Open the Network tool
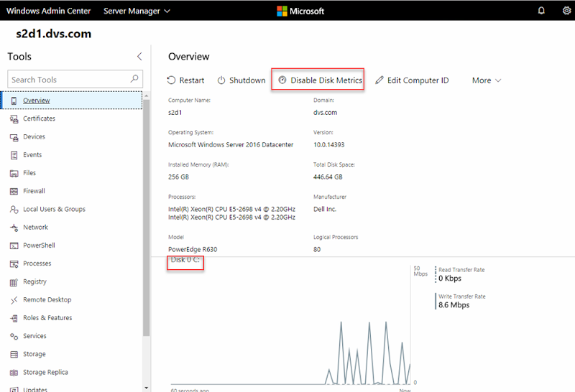The height and width of the screenshot is (392, 575). point(72,227)
